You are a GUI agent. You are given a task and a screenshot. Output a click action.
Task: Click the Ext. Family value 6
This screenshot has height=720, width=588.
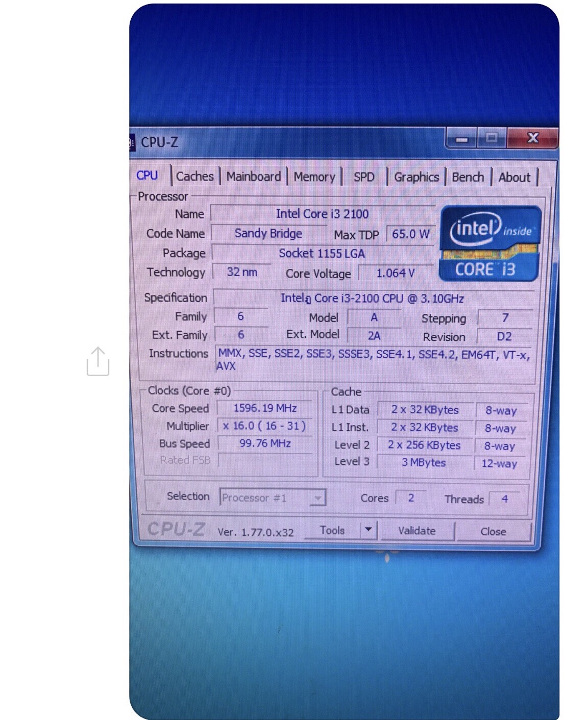click(x=241, y=335)
